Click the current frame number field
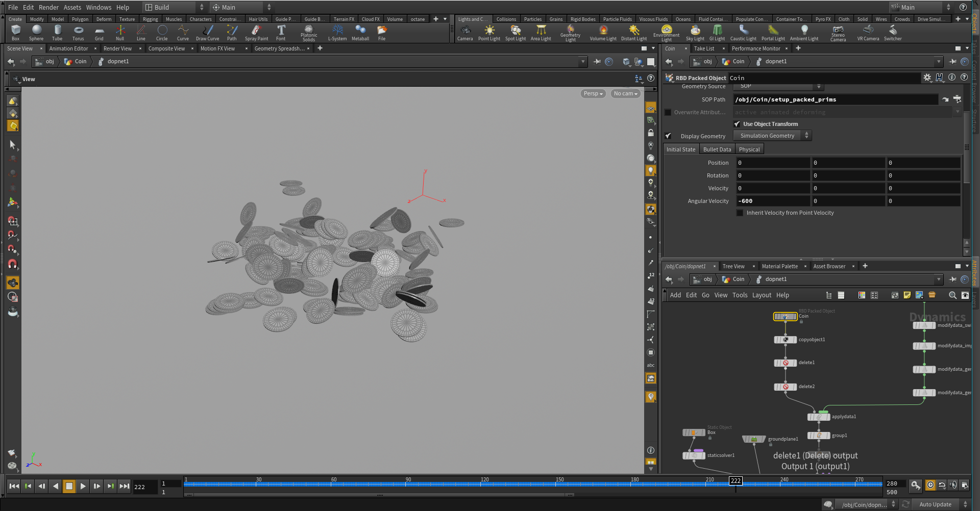The width and height of the screenshot is (980, 511). point(144,487)
